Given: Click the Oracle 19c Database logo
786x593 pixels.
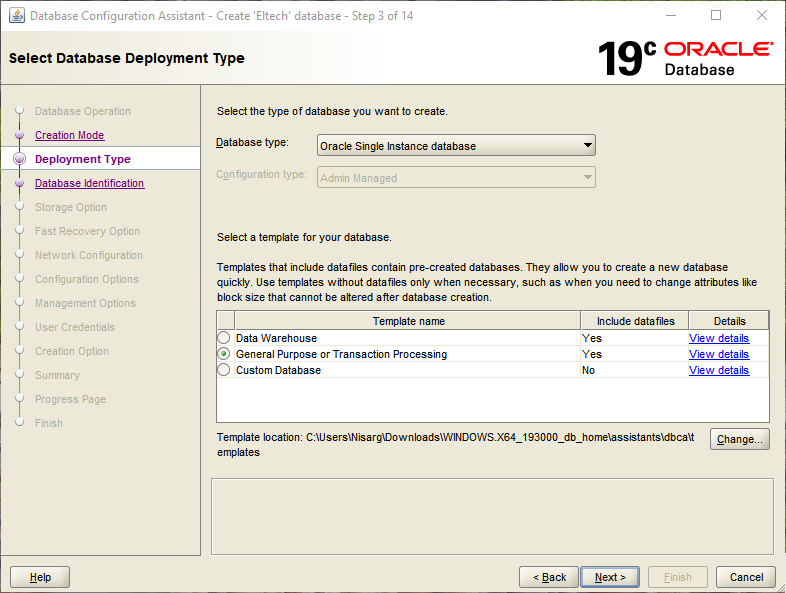Looking at the screenshot, I should pos(685,58).
